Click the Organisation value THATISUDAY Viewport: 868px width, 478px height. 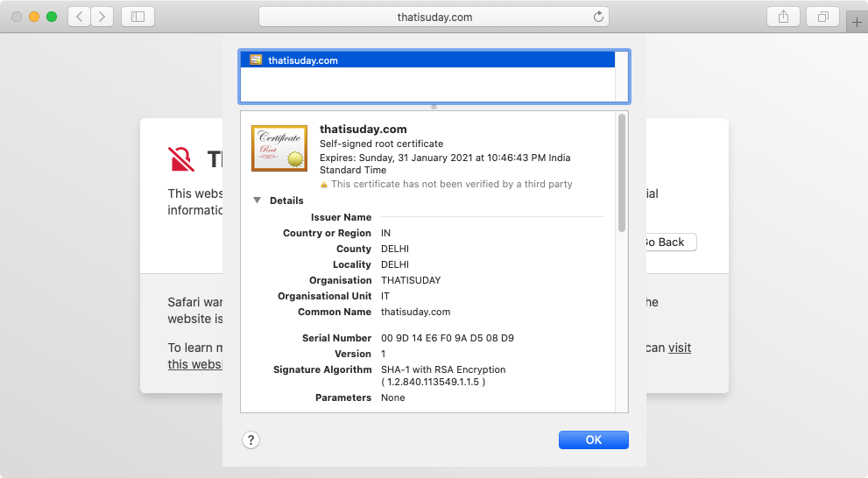coord(411,280)
